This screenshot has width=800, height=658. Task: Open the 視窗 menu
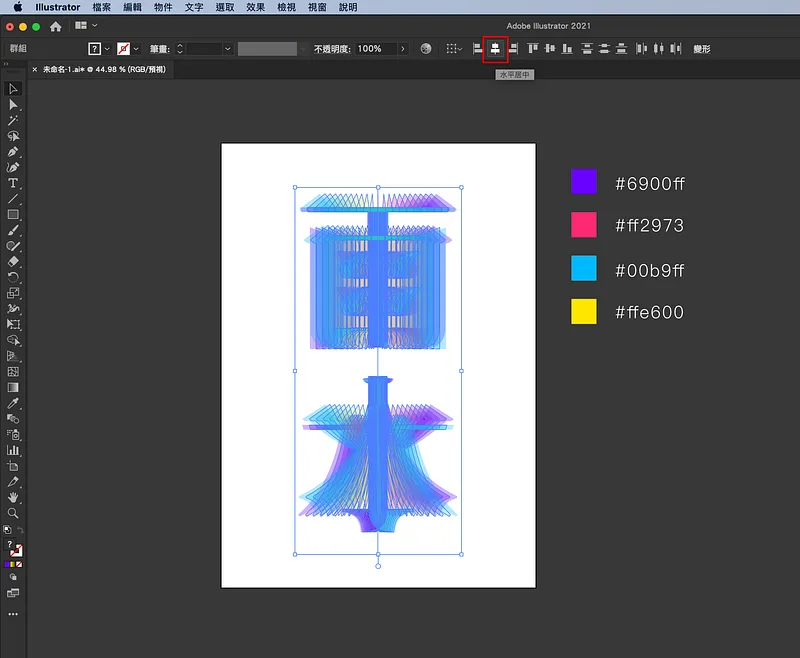click(x=317, y=7)
